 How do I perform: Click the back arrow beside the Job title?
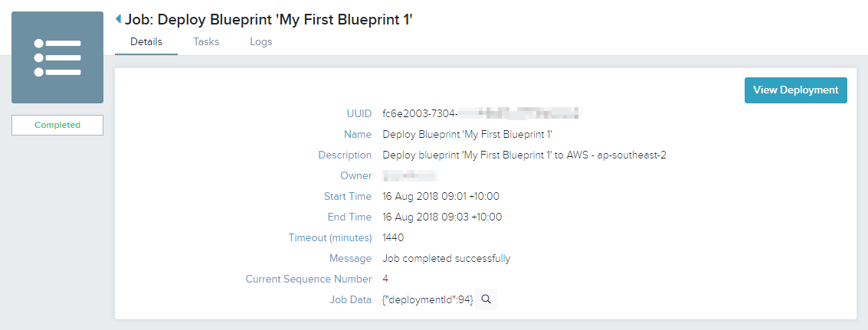coord(118,19)
